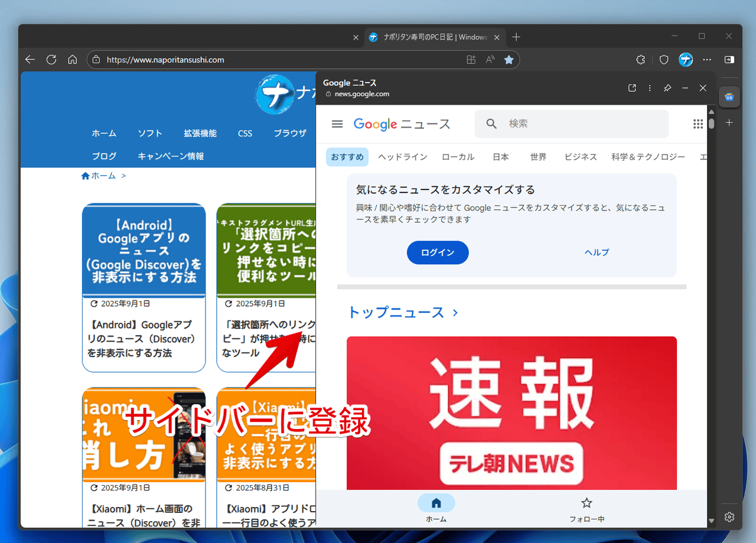Open the browser home page icon

(73, 60)
